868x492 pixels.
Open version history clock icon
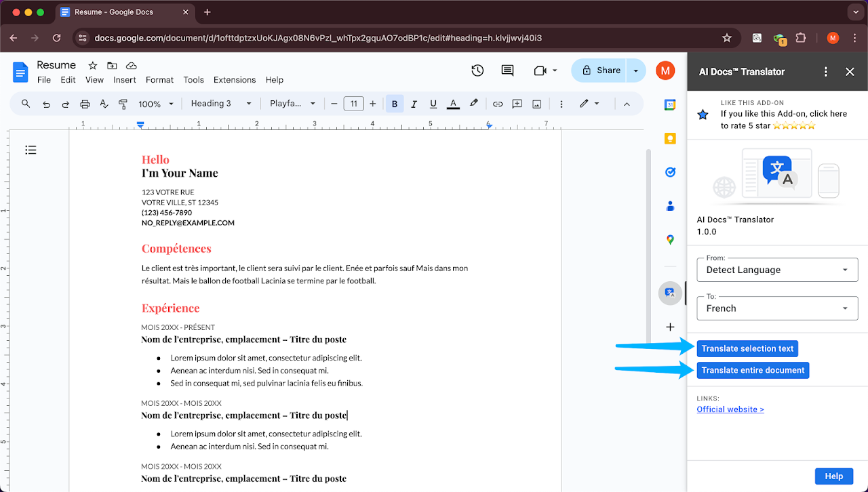pos(477,70)
